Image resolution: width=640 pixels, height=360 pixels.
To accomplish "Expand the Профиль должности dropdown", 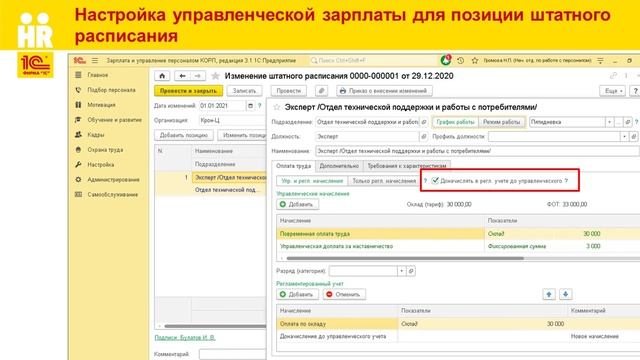I will click(624, 137).
